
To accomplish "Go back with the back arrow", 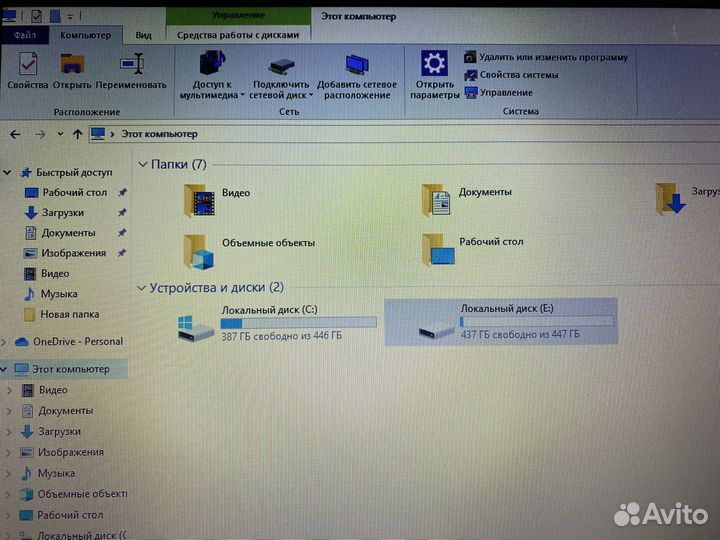I will tap(15, 134).
